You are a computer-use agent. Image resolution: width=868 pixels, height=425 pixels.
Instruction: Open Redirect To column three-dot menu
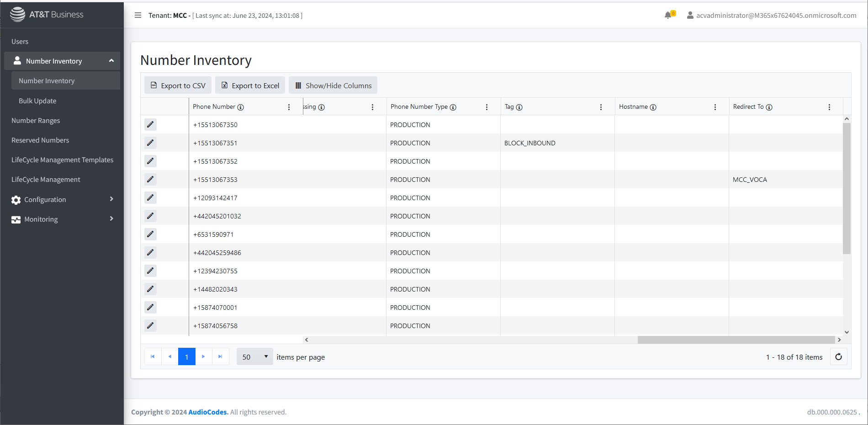[x=829, y=107]
